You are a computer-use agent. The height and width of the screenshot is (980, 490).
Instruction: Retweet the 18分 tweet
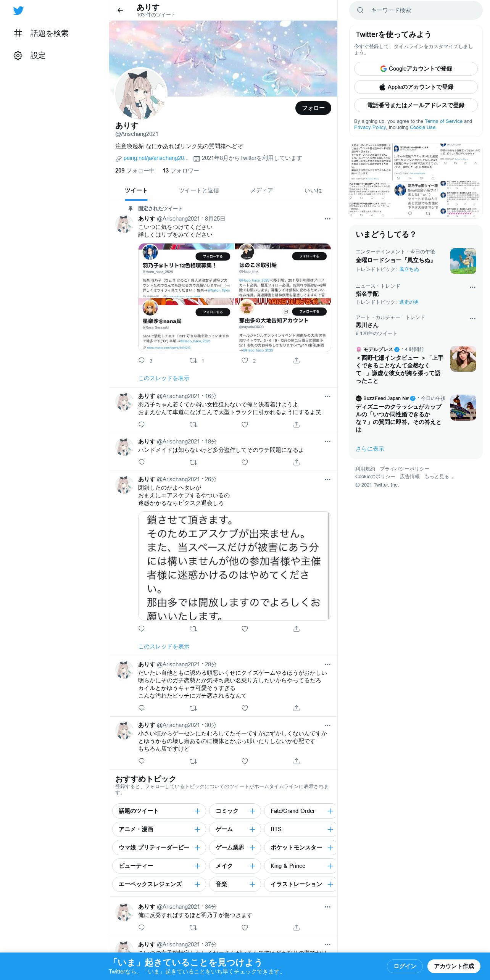[x=193, y=462]
